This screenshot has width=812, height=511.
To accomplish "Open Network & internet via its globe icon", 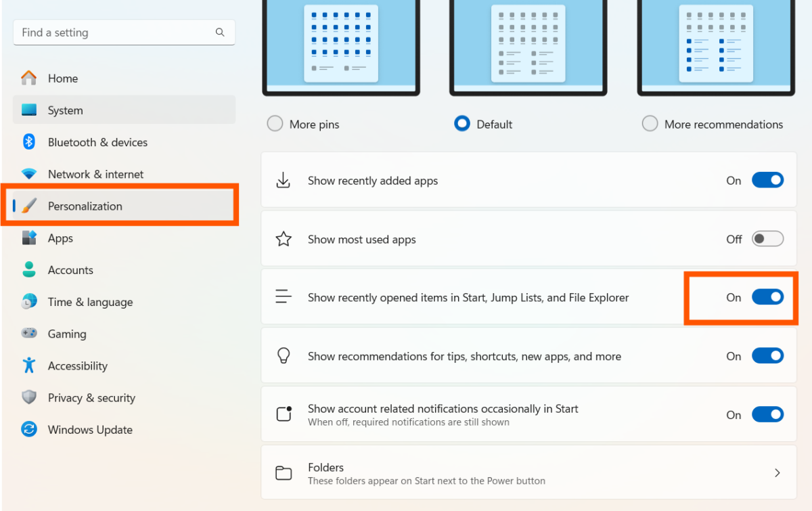I will tap(30, 174).
